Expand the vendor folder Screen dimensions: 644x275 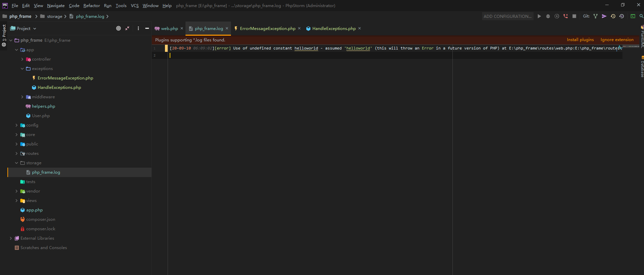16,191
